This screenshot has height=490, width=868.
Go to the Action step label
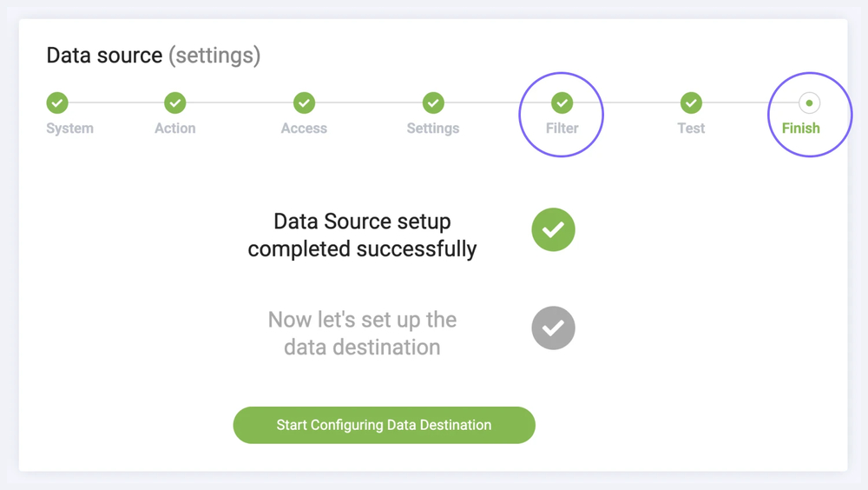pyautogui.click(x=175, y=129)
